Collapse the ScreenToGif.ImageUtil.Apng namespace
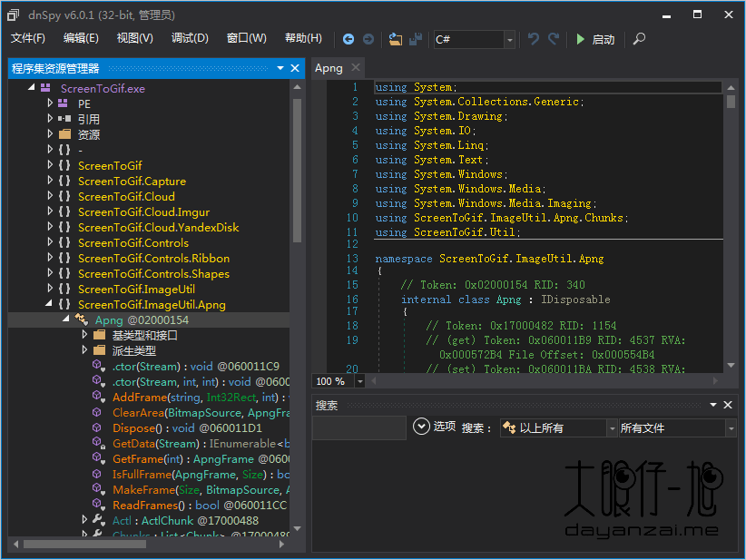The image size is (746, 560). point(49,303)
